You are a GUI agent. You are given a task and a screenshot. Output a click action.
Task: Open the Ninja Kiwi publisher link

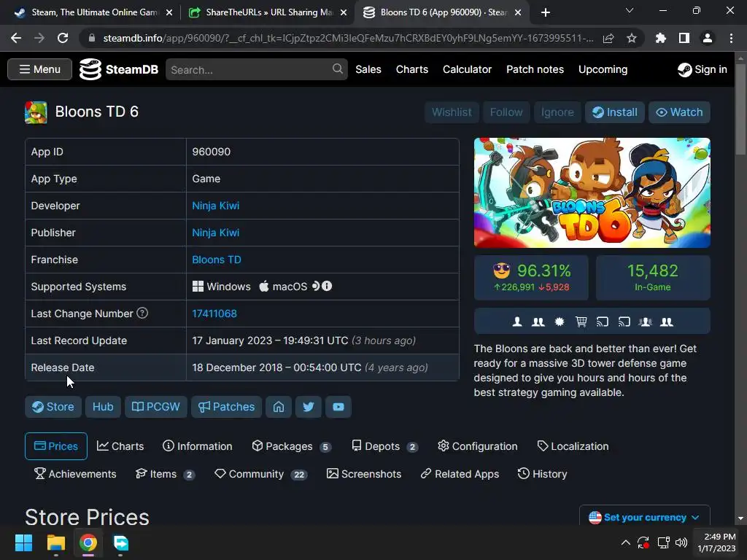(x=215, y=233)
